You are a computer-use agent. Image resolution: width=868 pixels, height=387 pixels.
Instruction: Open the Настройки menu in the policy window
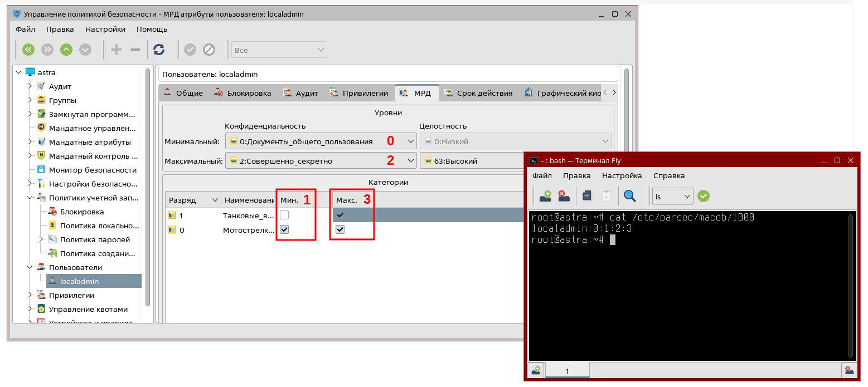coord(105,29)
